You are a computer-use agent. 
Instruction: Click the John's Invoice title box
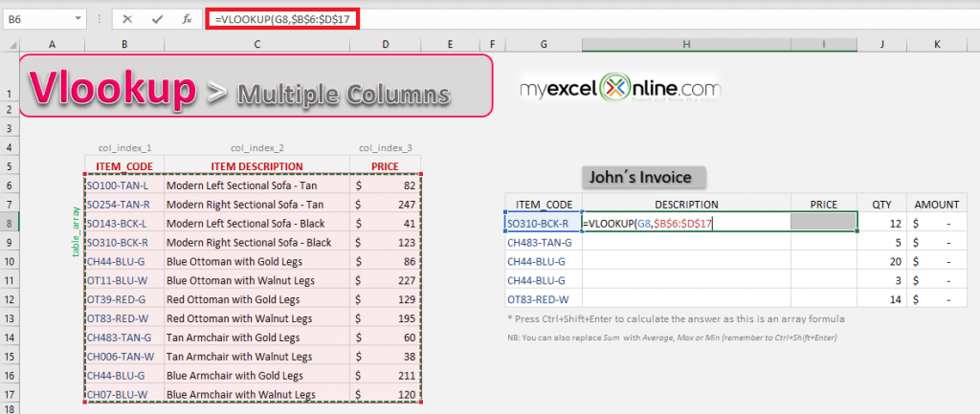click(x=642, y=176)
